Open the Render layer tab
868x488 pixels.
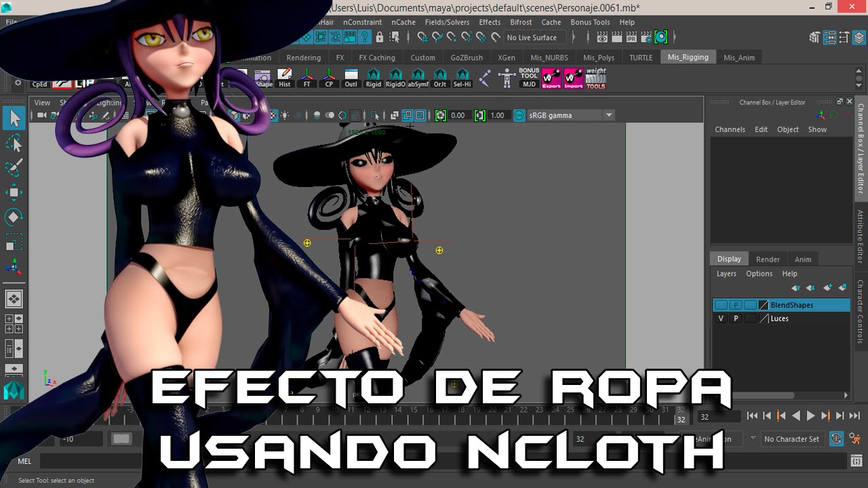(768, 259)
